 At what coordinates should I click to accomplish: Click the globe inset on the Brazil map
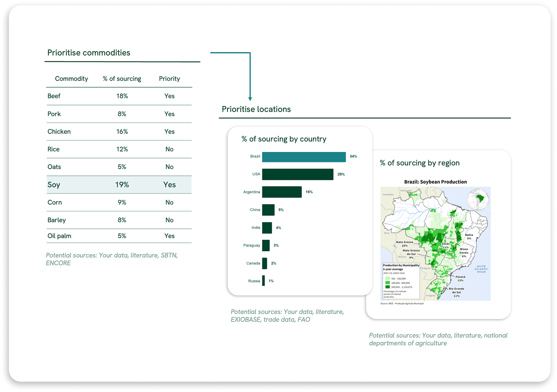click(478, 199)
